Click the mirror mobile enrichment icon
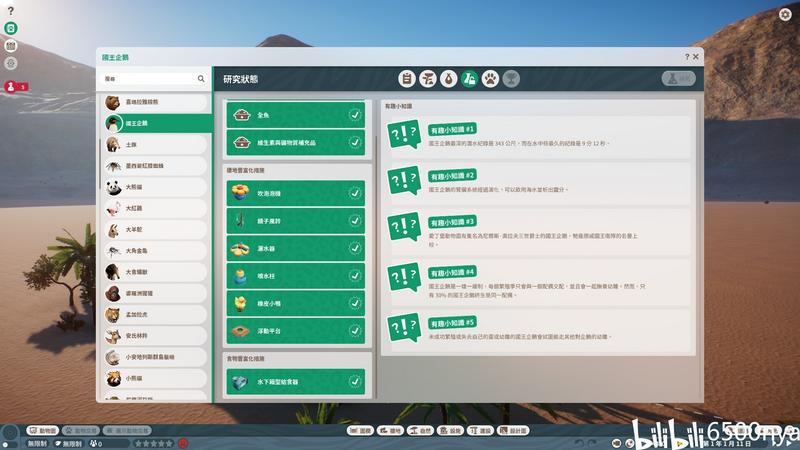The width and height of the screenshot is (800, 450). pyautogui.click(x=240, y=221)
